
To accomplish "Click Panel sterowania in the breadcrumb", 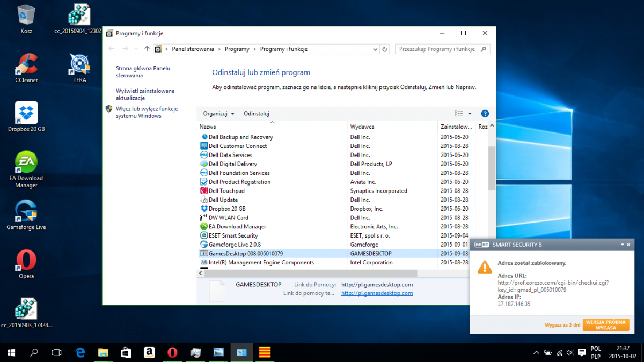I will click(193, 49).
